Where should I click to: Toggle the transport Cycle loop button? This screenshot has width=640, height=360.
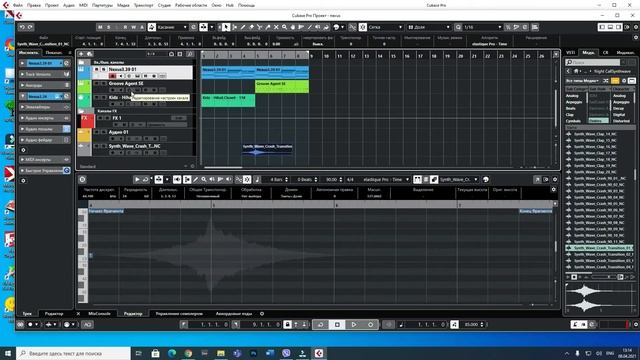pyautogui.click(x=320, y=324)
